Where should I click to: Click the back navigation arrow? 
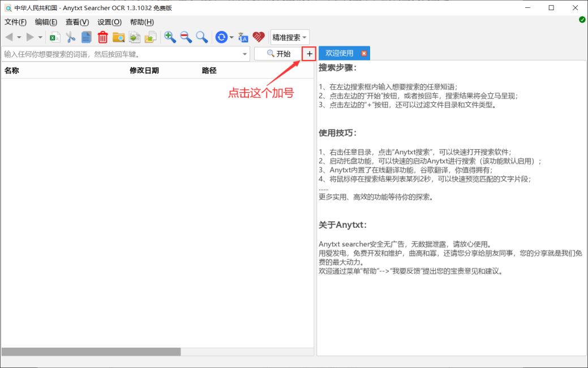tap(9, 37)
